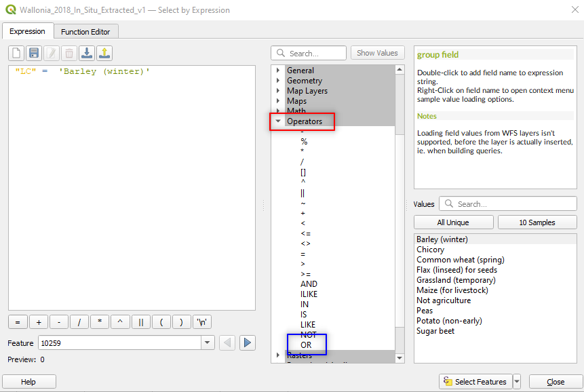Expand the Rasters function group
The height and width of the screenshot is (392, 584).
tap(278, 355)
